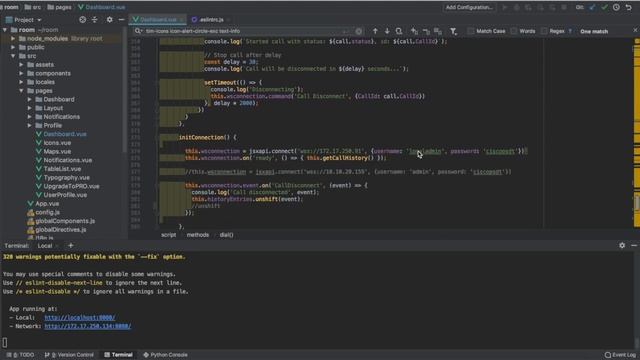This screenshot has height=360, width=640.
Task: Click the pages folder in navigation bar
Action: [60, 7]
